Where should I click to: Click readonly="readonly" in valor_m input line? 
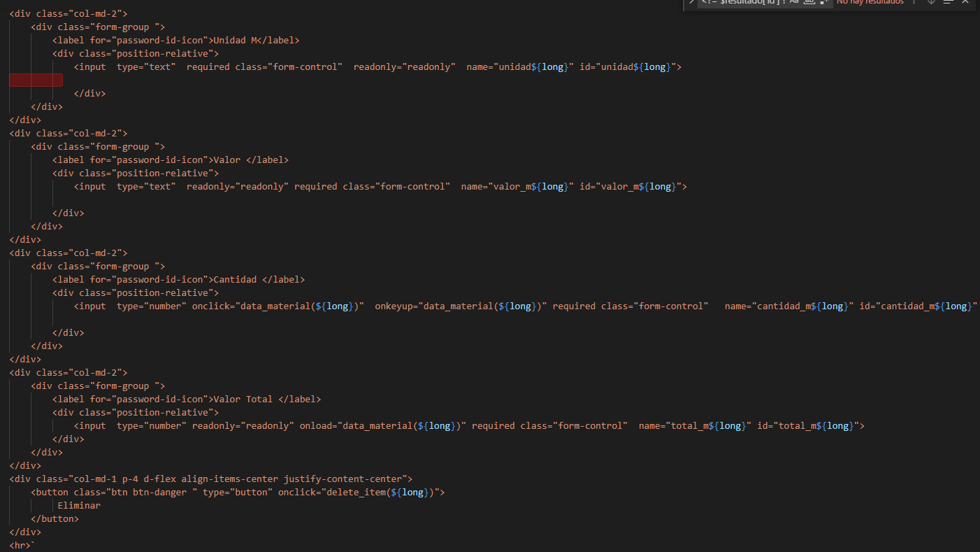coord(238,187)
